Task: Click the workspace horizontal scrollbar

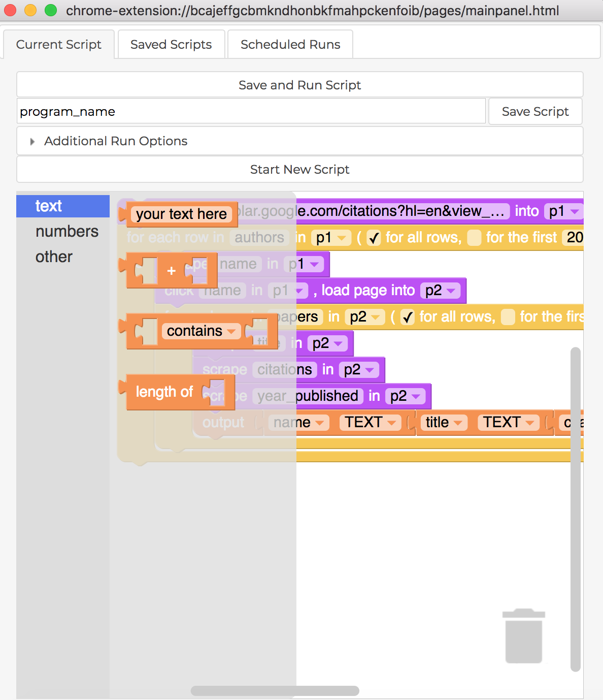Action: tap(275, 691)
